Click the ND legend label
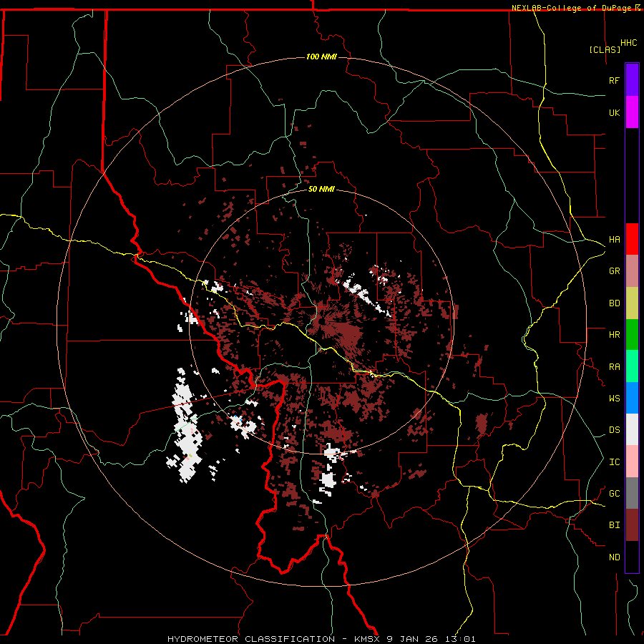The height and width of the screenshot is (644, 644). (x=614, y=557)
